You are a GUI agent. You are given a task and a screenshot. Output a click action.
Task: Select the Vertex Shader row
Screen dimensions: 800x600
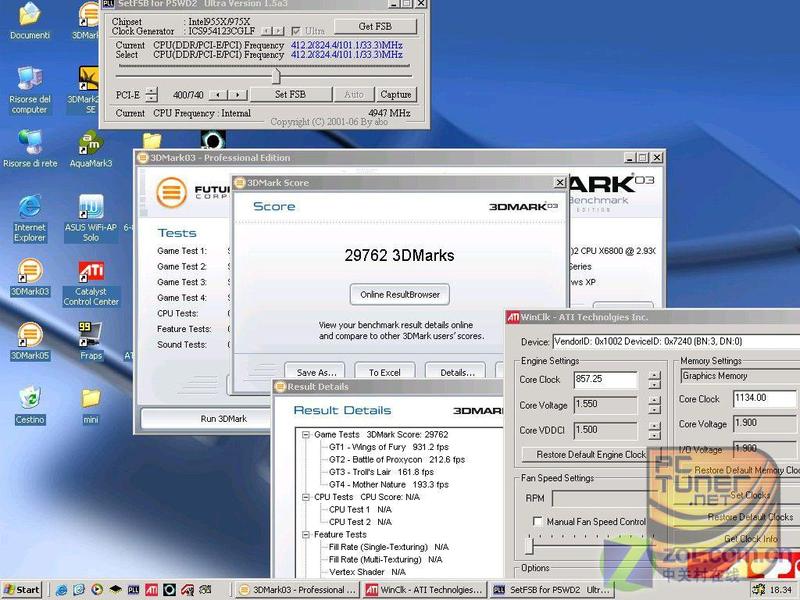(367, 572)
